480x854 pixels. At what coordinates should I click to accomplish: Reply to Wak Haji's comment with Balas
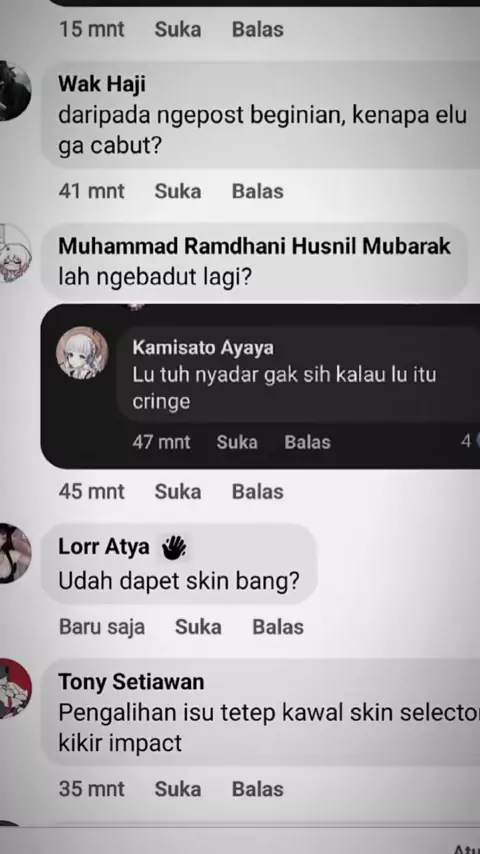tap(258, 191)
